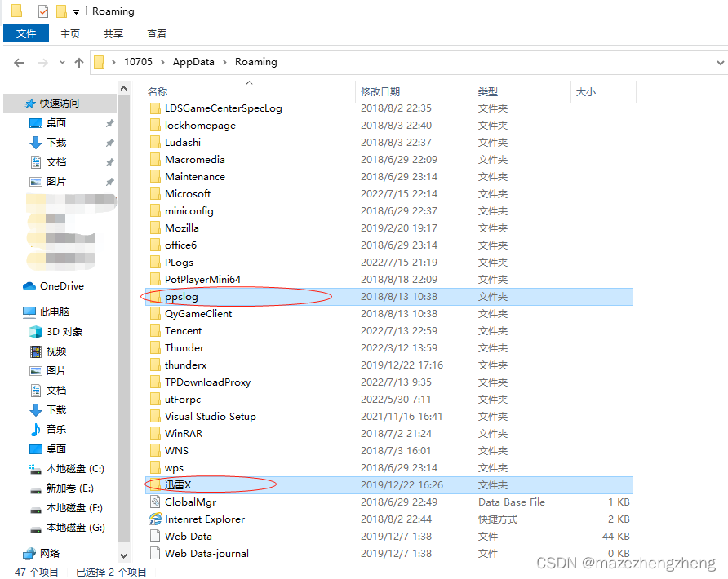This screenshot has width=728, height=579.
Task: Click the Mozilla folder icon
Action: click(156, 228)
